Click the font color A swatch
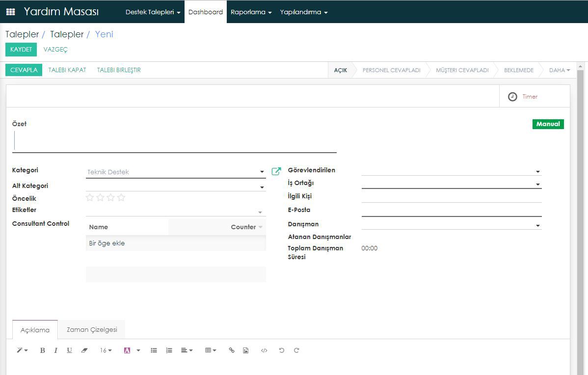Image resolution: width=588 pixels, height=375 pixels. [x=127, y=350]
